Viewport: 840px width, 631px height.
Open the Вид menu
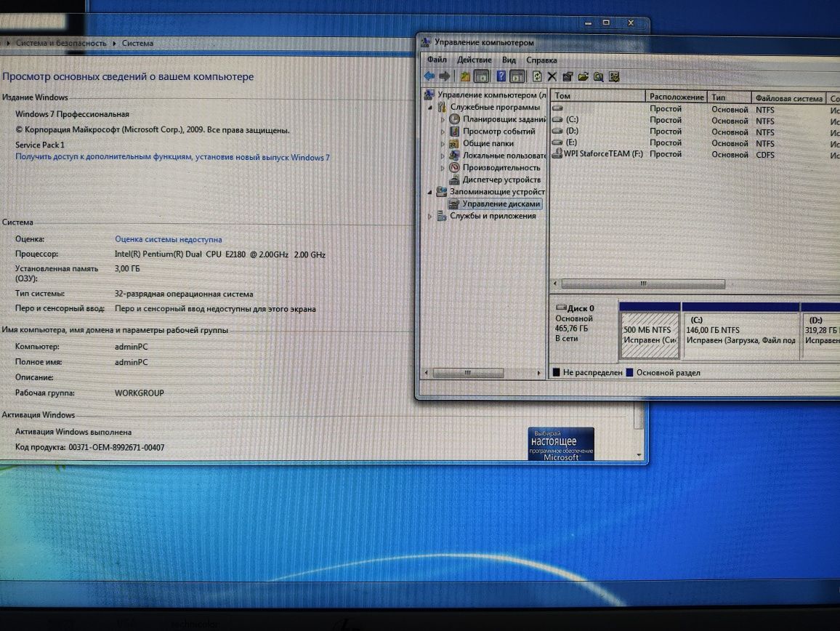pos(509,60)
